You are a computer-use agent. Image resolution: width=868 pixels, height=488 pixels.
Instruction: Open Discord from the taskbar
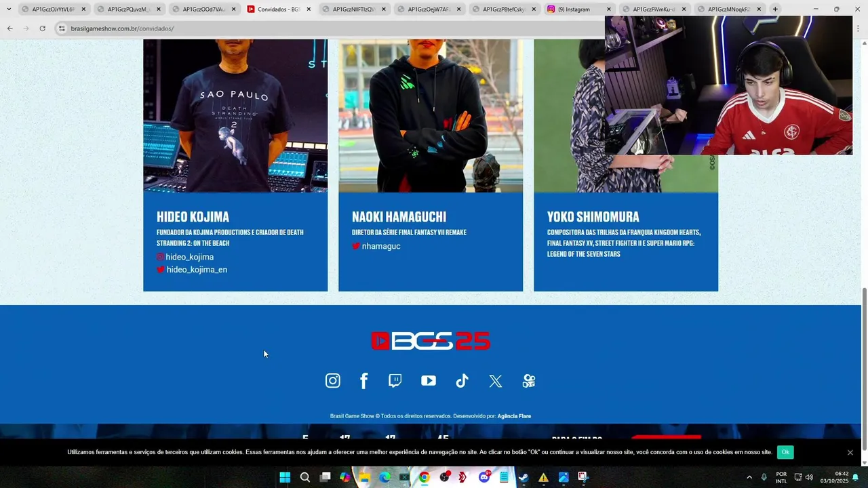[484, 477]
